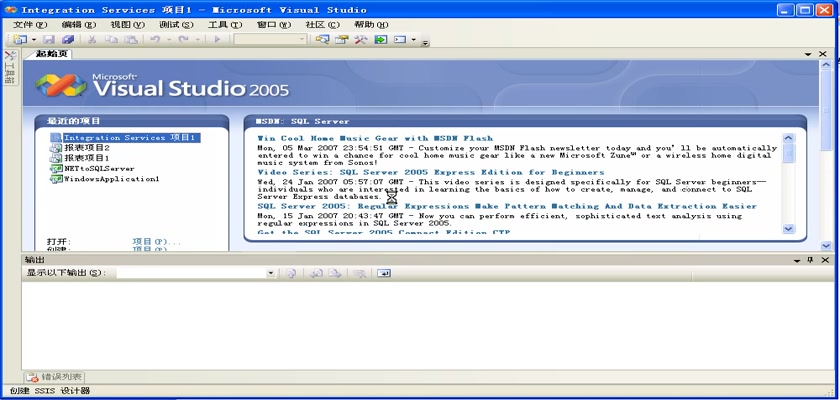Open the Redo history dropdown arrow
Screen dimensions: 840x400
pos(197,40)
